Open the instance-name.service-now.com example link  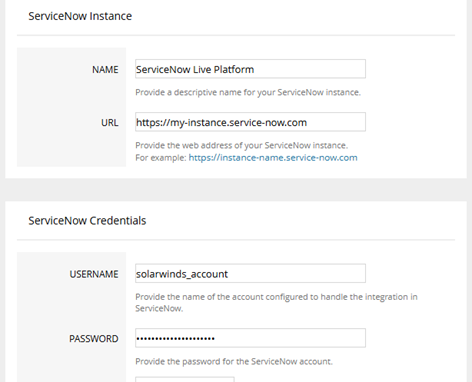click(273, 158)
